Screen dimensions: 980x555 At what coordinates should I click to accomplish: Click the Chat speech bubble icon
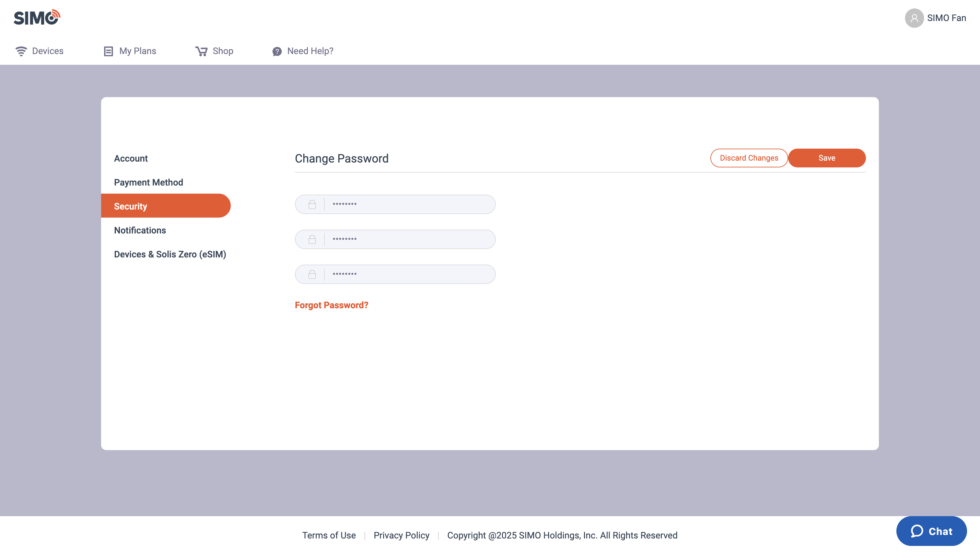[917, 531]
